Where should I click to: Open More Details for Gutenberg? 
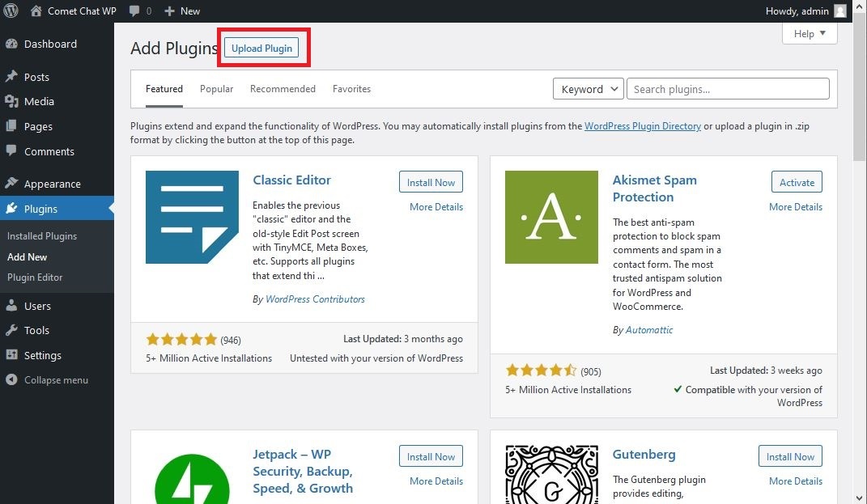click(796, 481)
